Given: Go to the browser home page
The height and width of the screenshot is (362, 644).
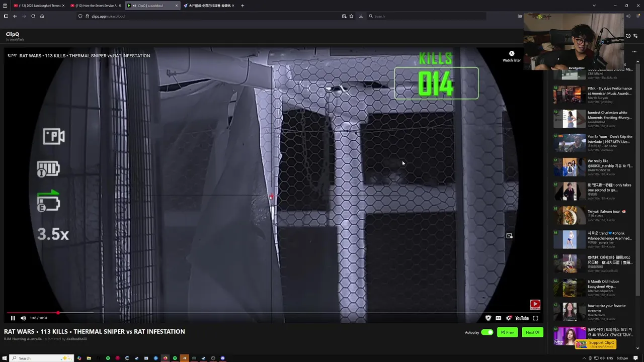Looking at the screenshot, I should tap(42, 16).
